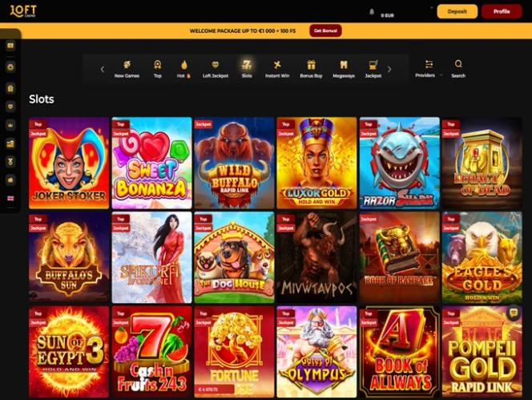Open the Profile button
Viewport: 532px width, 400px height.
502,11
